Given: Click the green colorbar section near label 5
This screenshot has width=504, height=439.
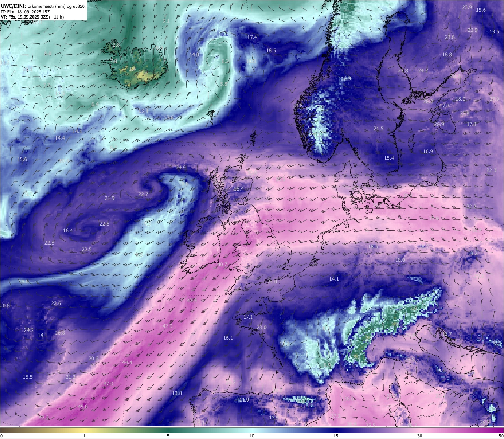Looking at the screenshot, I should click(x=168, y=430).
